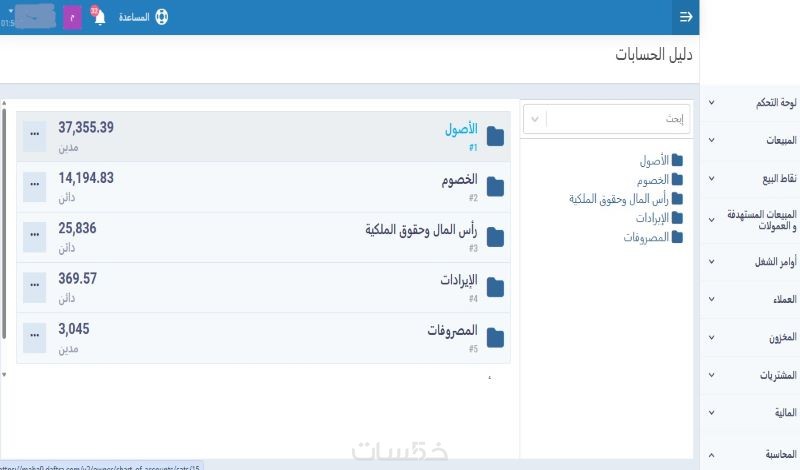Click folder icon of المصروفات row in list
Viewport: 800px width, 470px height.
pos(495,338)
